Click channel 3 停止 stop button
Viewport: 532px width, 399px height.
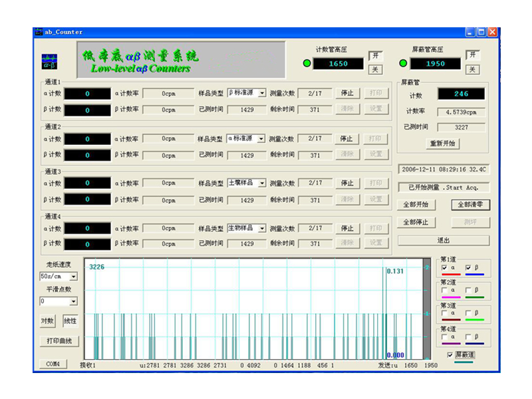(x=347, y=184)
